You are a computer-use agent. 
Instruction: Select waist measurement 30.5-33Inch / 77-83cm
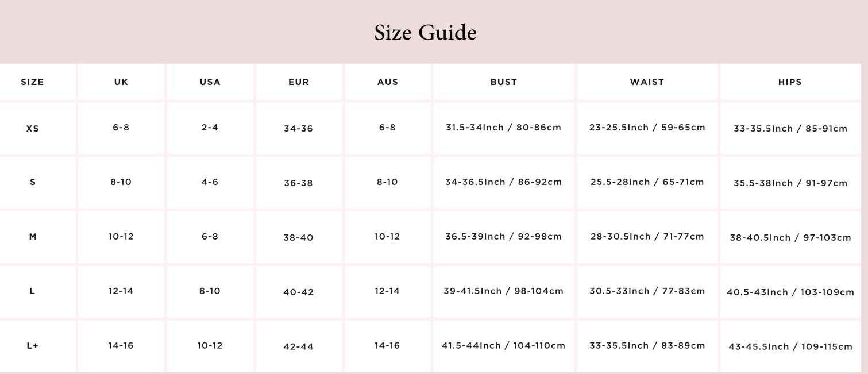point(647,291)
